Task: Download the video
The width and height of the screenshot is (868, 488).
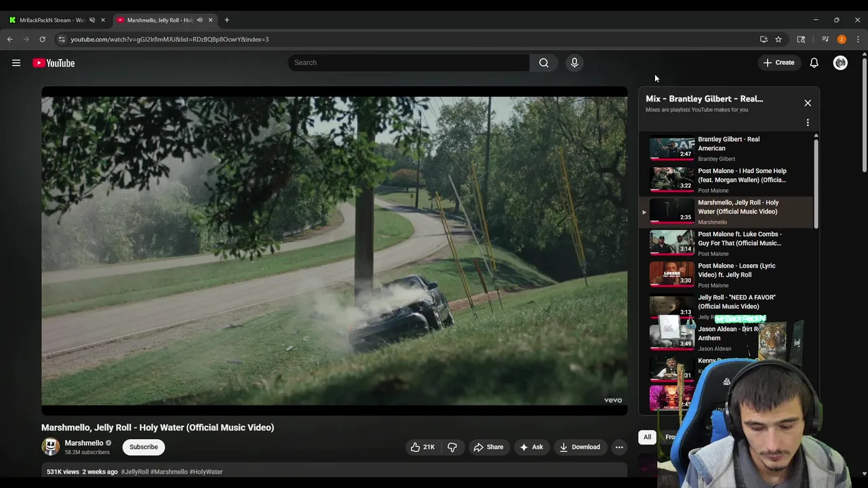Action: [x=580, y=447]
